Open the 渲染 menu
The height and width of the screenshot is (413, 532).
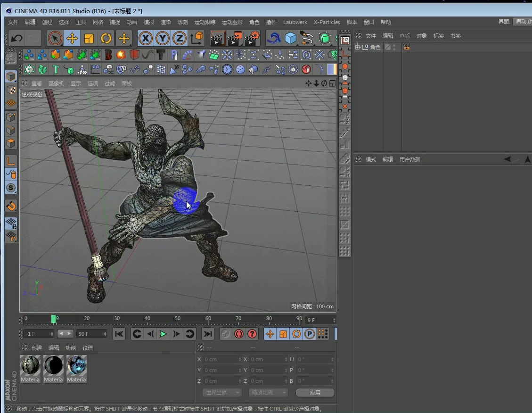[166, 22]
